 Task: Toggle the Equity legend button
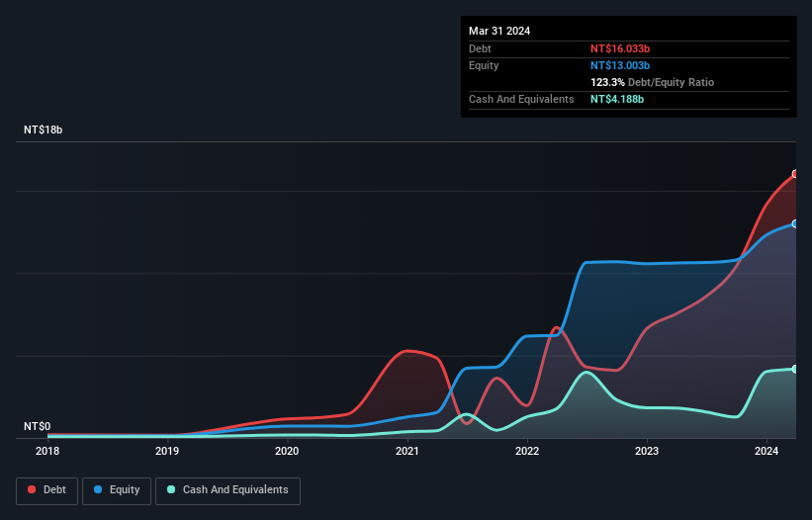tap(117, 490)
